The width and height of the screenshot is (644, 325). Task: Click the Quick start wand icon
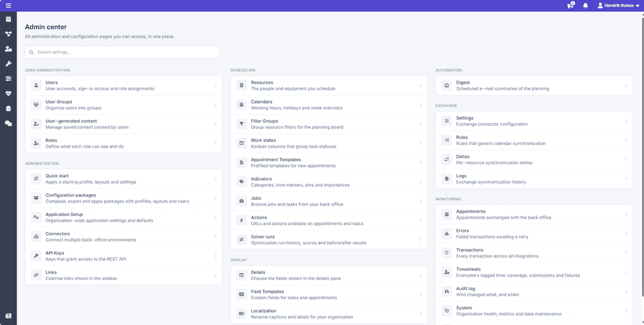tap(36, 179)
